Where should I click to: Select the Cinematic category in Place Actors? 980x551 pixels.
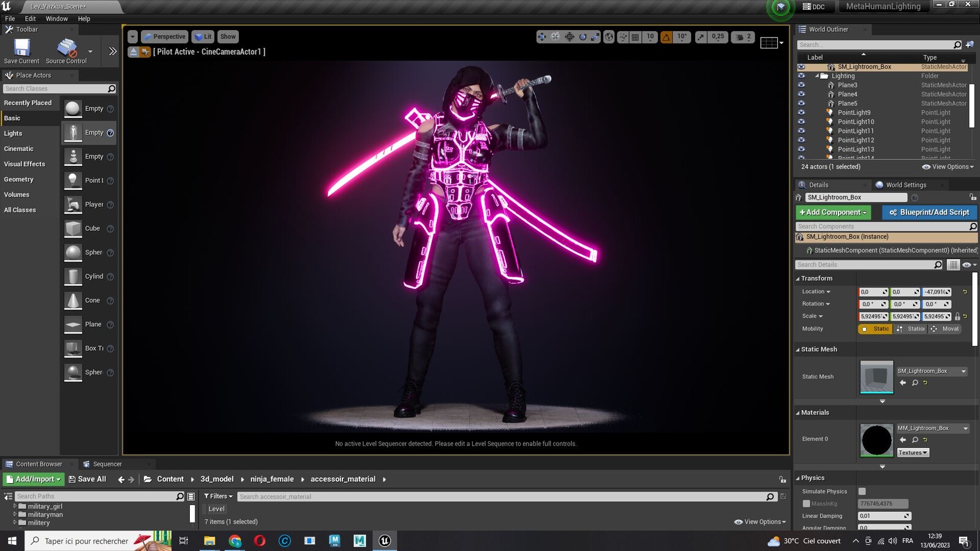click(x=19, y=149)
